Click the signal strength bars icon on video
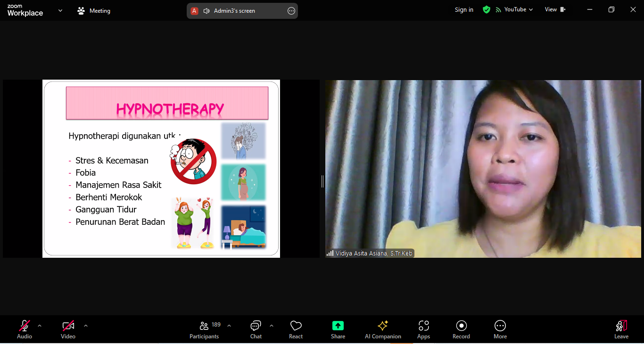This screenshot has width=644, height=344. [x=330, y=254]
